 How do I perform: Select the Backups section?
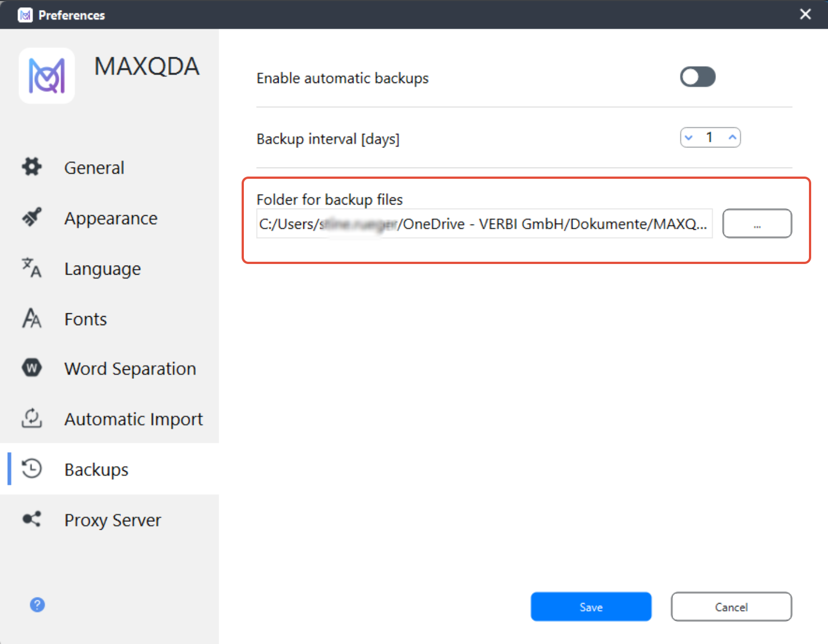109,469
